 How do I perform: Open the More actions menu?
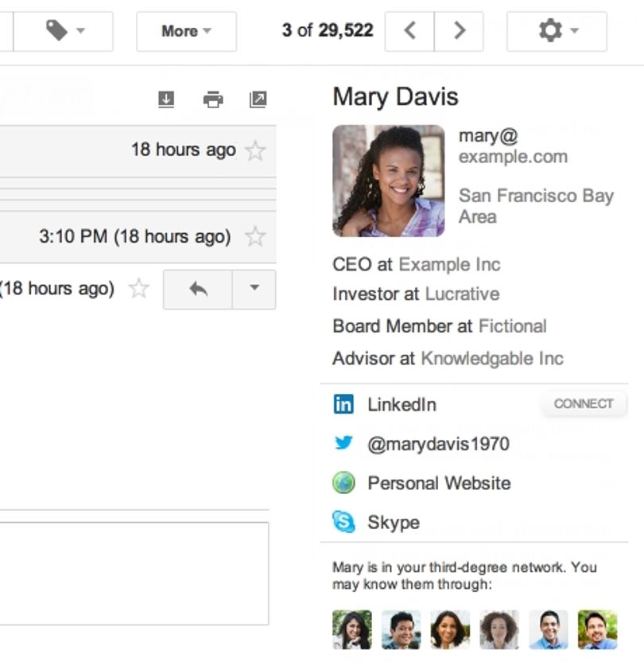point(186,31)
